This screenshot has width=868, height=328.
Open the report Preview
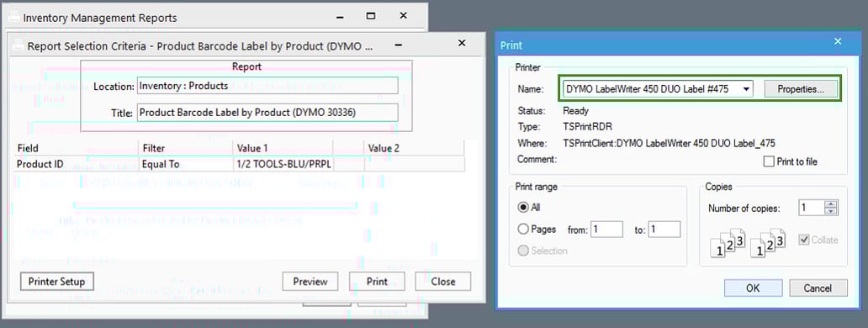(310, 282)
